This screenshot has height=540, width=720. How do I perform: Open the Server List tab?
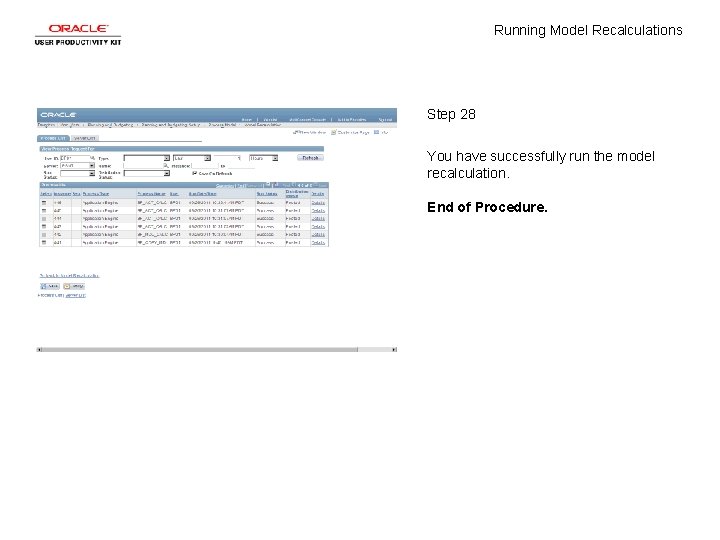(x=85, y=138)
